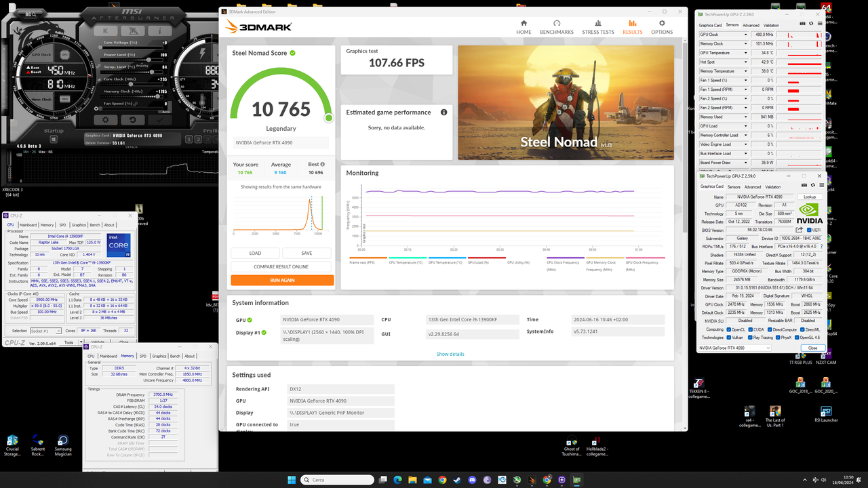Open the Hot Spot sensor dropdown

[745, 62]
